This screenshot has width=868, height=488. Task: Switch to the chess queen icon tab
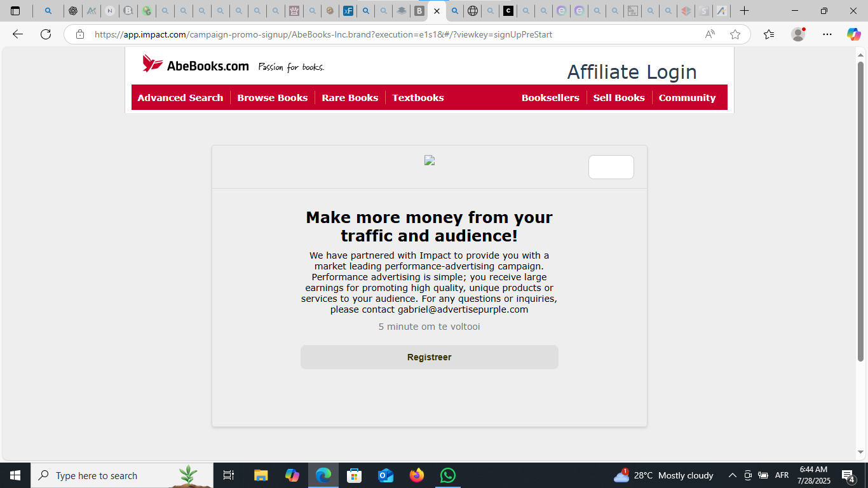pyautogui.click(x=294, y=11)
